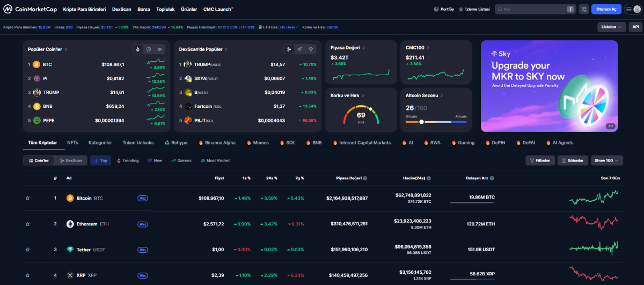
Task: Click the API button
Action: pyautogui.click(x=636, y=27)
